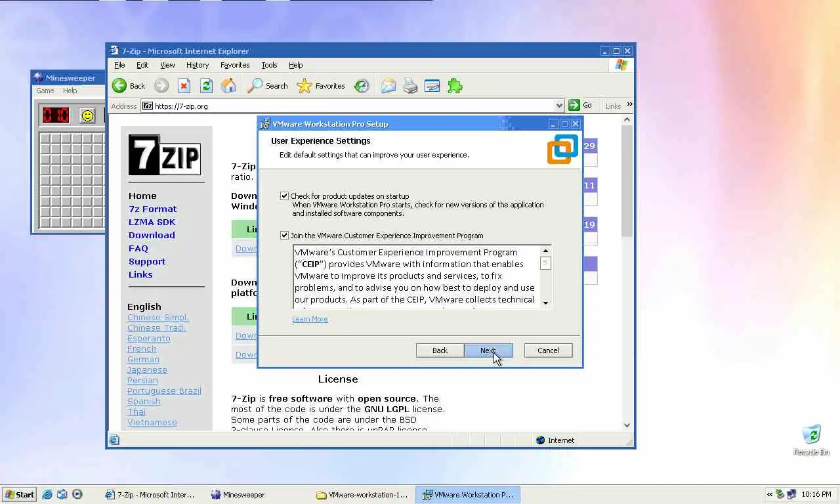Select Chinese Simpl. language link
840x504 pixels.
pyautogui.click(x=157, y=317)
